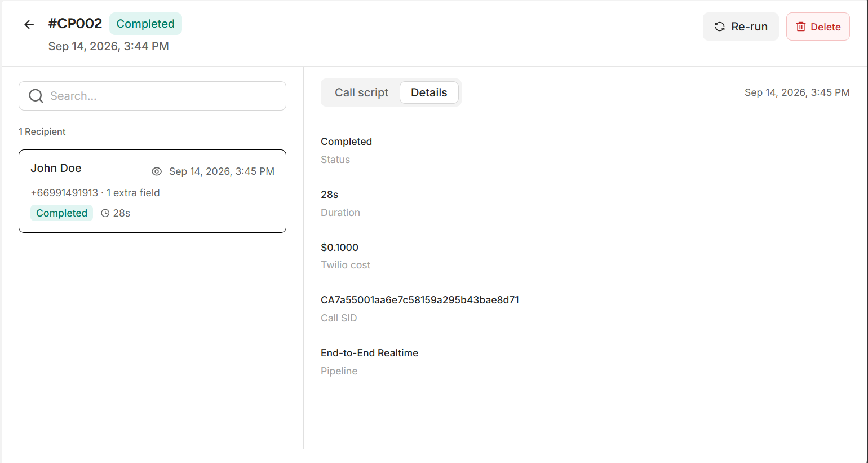868x463 pixels.
Task: Click the clock icon beside 28s
Action: (x=105, y=213)
